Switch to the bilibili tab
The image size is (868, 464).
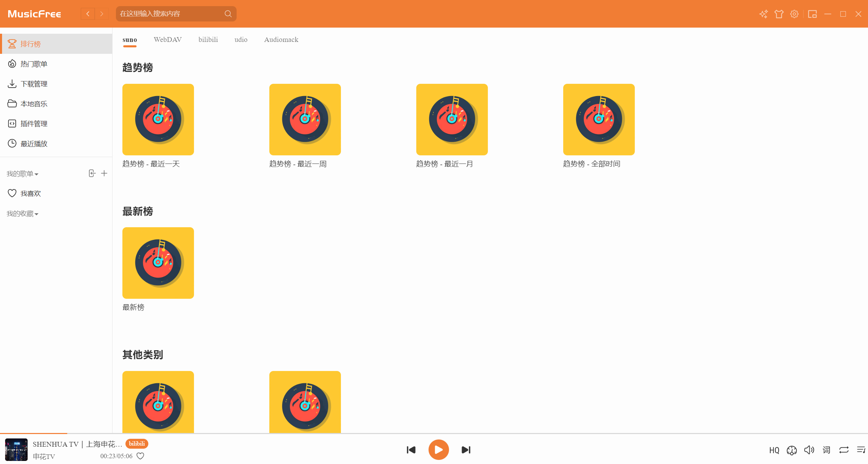tap(208, 40)
